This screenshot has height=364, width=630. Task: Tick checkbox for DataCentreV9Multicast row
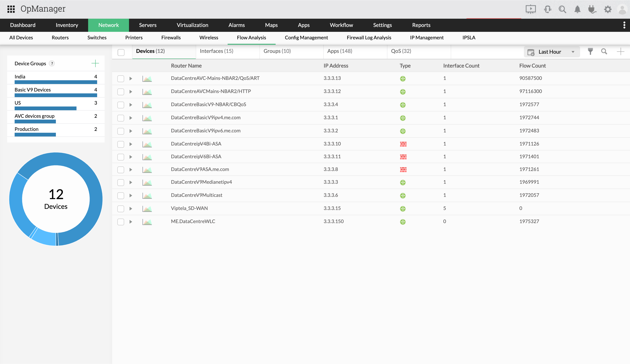pos(121,195)
